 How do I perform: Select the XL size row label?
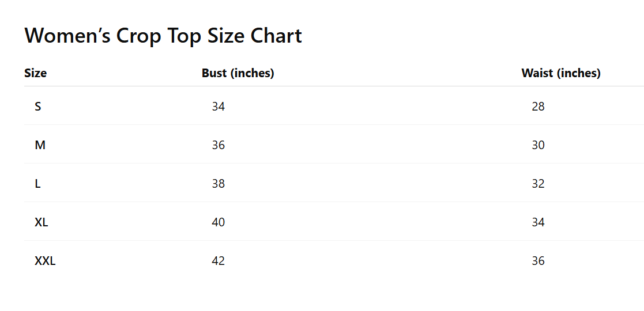click(x=42, y=222)
